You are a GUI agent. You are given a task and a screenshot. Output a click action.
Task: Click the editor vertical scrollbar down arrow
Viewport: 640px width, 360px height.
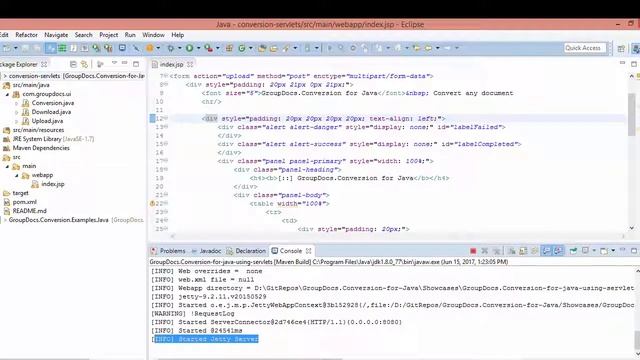631,228
